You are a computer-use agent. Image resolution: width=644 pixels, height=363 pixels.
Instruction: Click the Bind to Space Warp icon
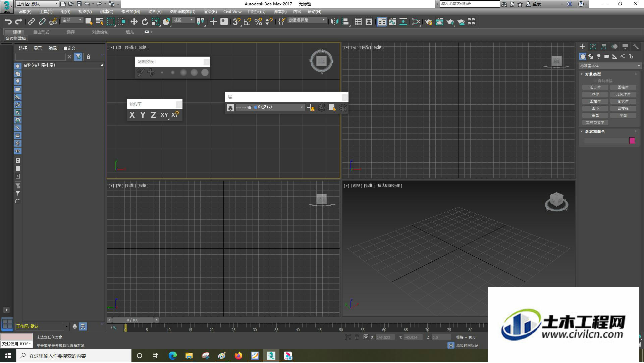(x=53, y=22)
